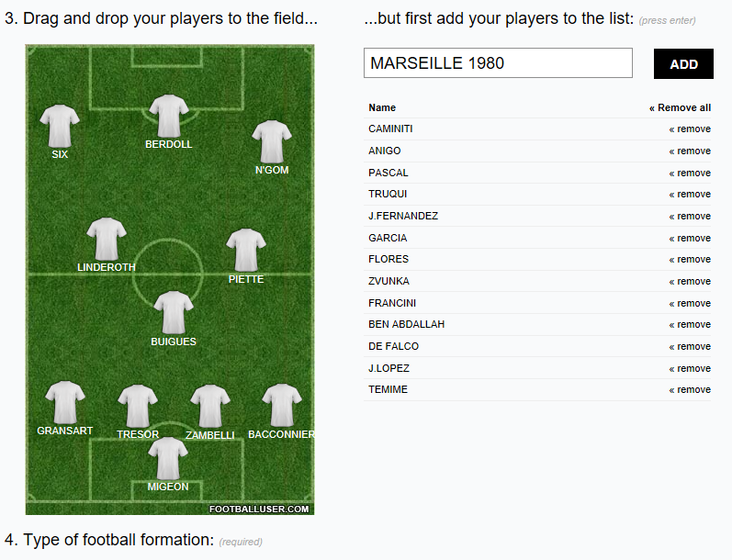This screenshot has width=732, height=560.
Task: Click the Remove all link
Action: [x=680, y=107]
